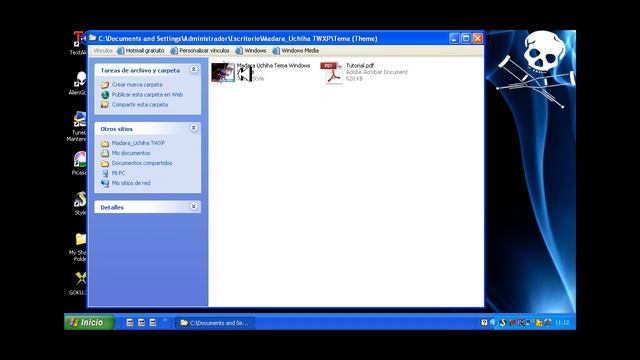Image resolution: width=640 pixels, height=360 pixels.
Task: Open the Windows link in Vínculos bar
Action: [x=251, y=51]
